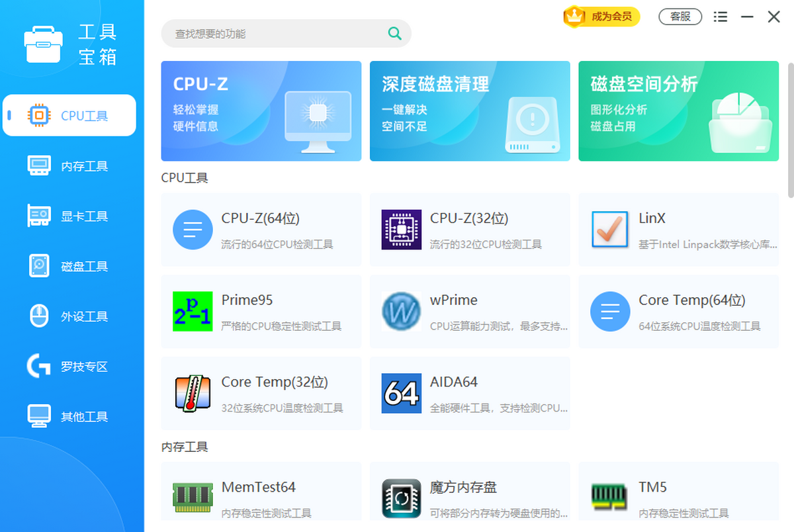Screen dimensions: 794x532
Task: Click 流行的64位CPU检测工具 description
Action: (x=277, y=244)
